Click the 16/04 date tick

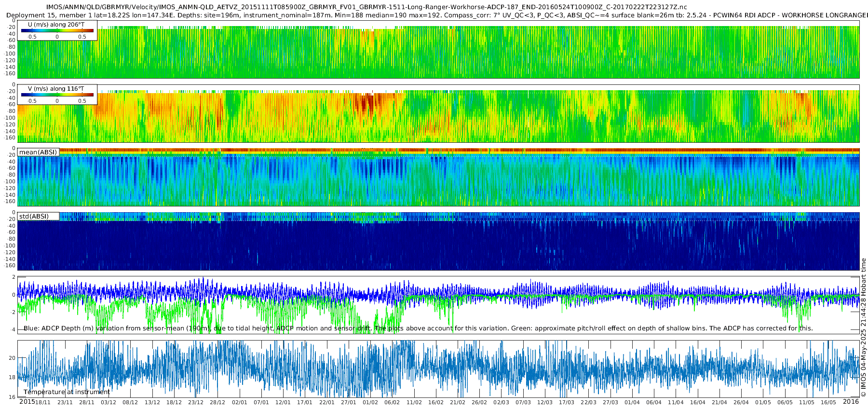pos(698,402)
